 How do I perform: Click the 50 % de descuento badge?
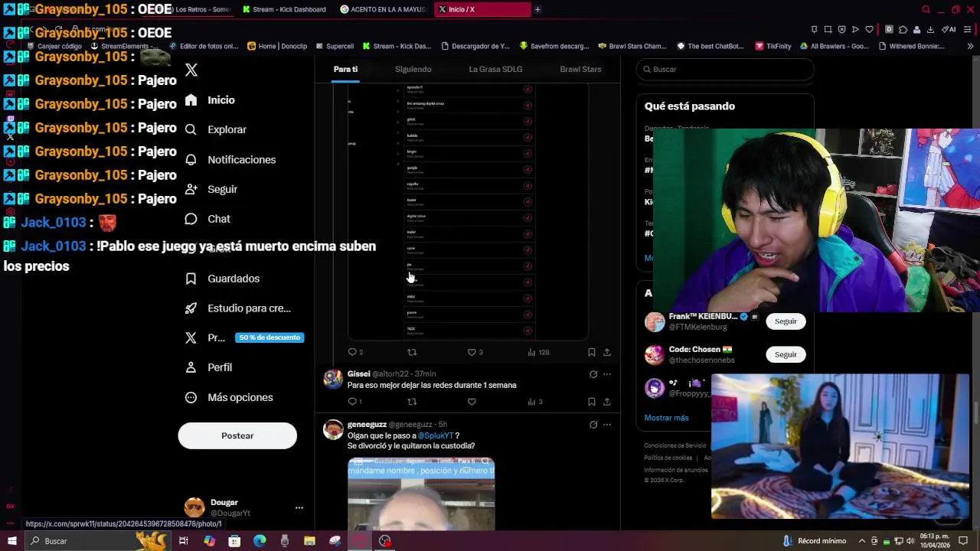[269, 337]
